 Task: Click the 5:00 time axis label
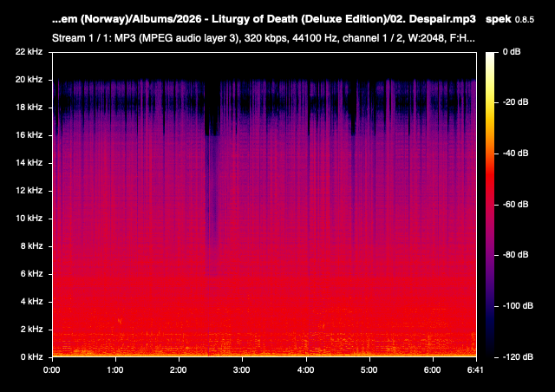[369, 370]
